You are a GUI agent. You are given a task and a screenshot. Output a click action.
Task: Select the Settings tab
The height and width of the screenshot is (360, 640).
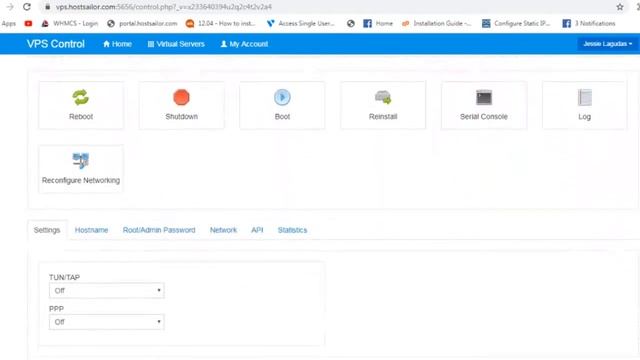point(47,230)
